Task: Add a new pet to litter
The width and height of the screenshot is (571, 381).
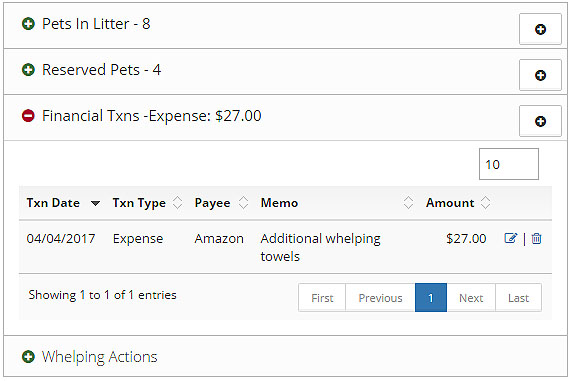Action: click(540, 29)
